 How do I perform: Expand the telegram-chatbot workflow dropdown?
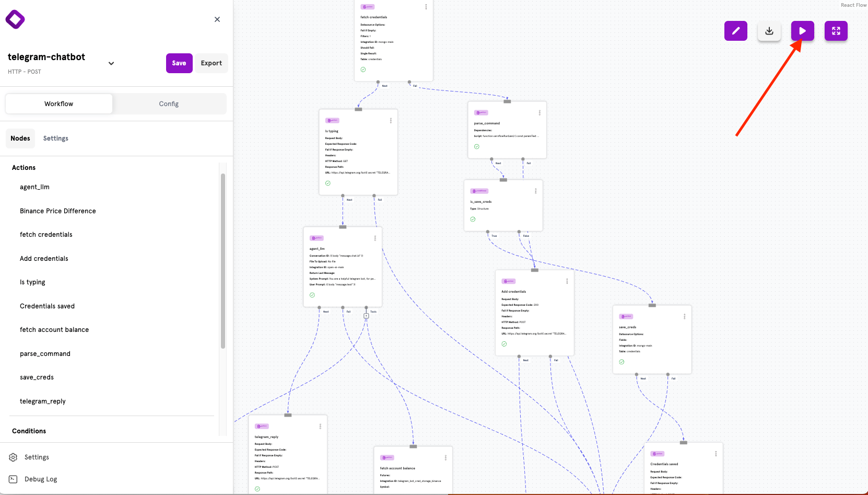(x=111, y=63)
